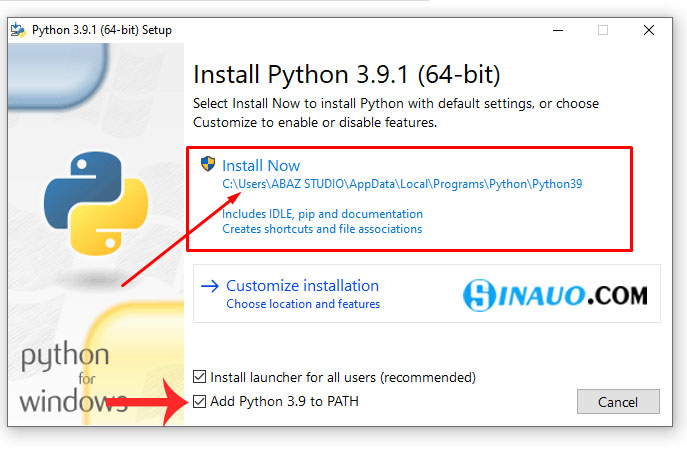Click 'Add Python 3.9 to PATH' label

(x=284, y=401)
